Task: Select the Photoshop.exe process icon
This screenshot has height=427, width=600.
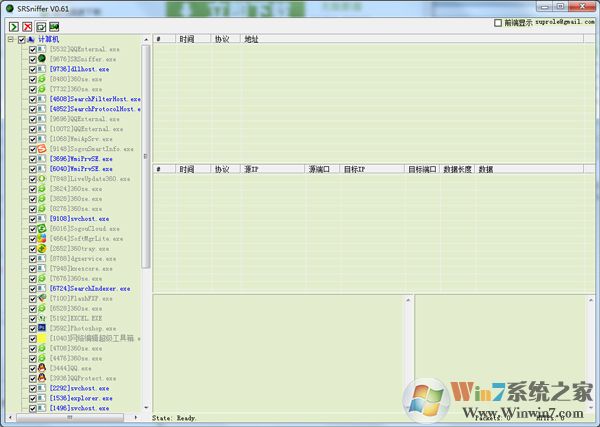Action: (x=42, y=328)
